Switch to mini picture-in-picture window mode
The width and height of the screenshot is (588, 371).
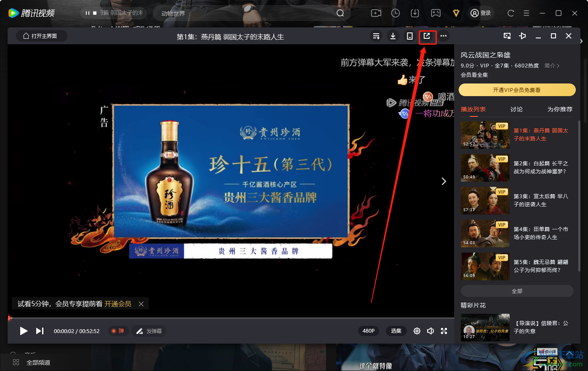tap(507, 36)
